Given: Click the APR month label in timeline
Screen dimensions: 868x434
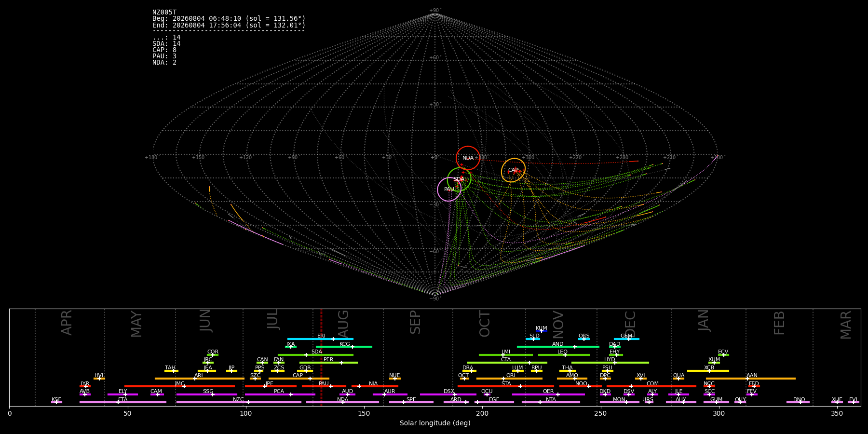Looking at the screenshot, I should pos(67,322).
